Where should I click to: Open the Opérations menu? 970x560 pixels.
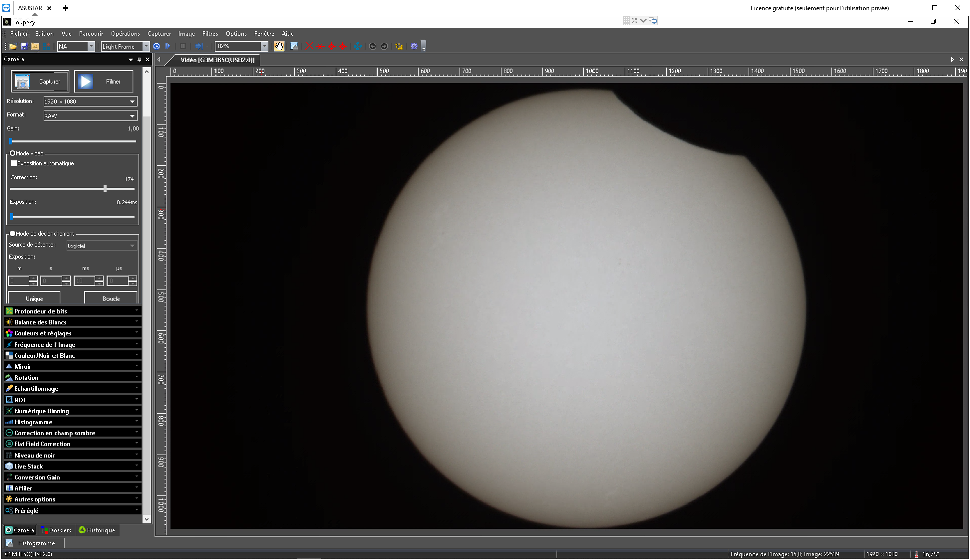tap(125, 34)
